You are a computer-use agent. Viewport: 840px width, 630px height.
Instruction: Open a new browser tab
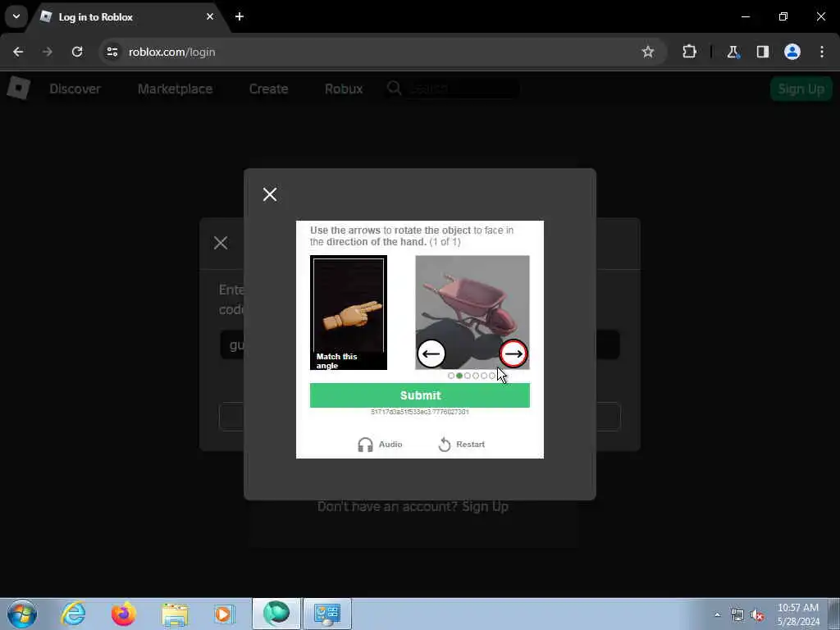coord(240,16)
